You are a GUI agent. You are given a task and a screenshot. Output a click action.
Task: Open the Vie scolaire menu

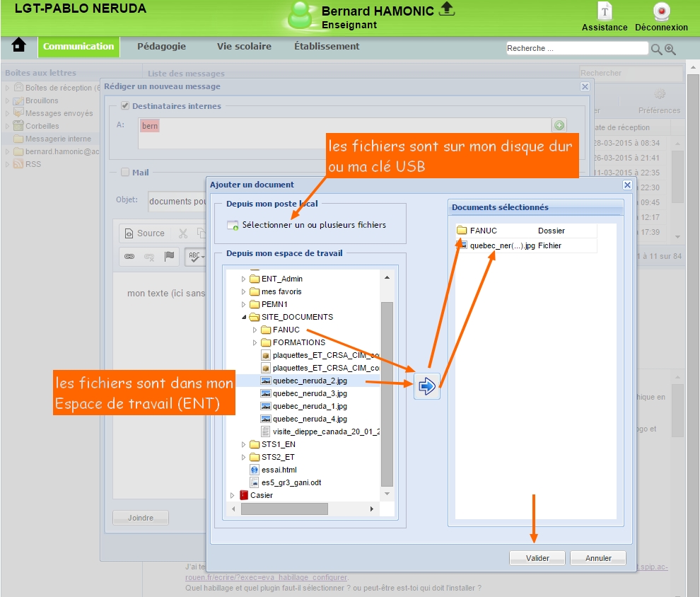244,47
